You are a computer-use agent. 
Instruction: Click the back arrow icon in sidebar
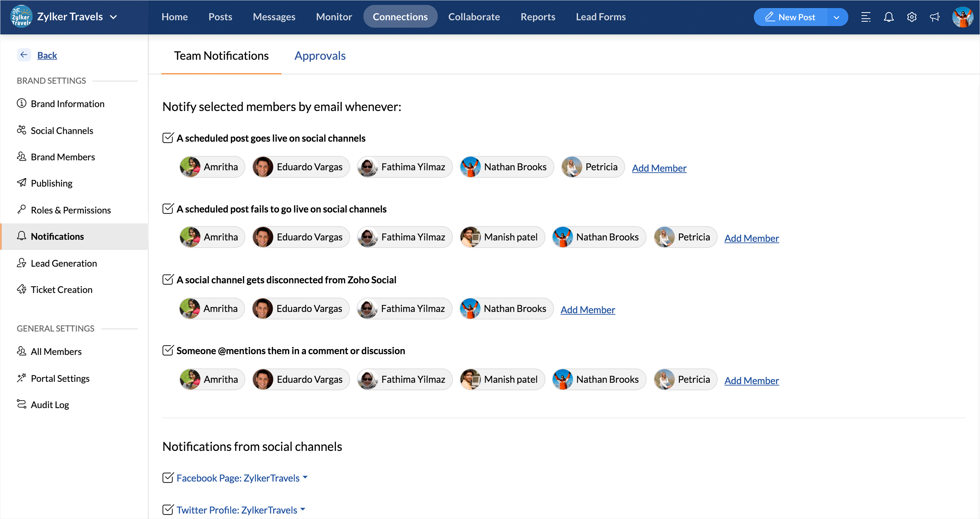click(23, 55)
